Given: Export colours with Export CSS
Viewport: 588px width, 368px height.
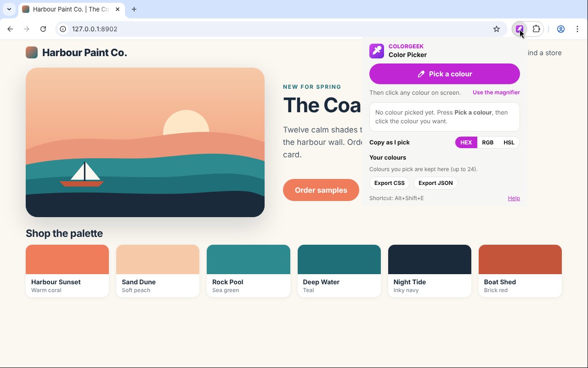Looking at the screenshot, I should [x=390, y=183].
